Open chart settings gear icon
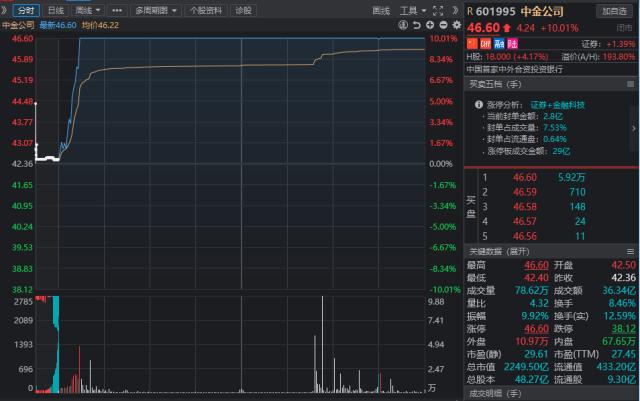Image resolution: width=640 pixels, height=401 pixels. tap(457, 25)
